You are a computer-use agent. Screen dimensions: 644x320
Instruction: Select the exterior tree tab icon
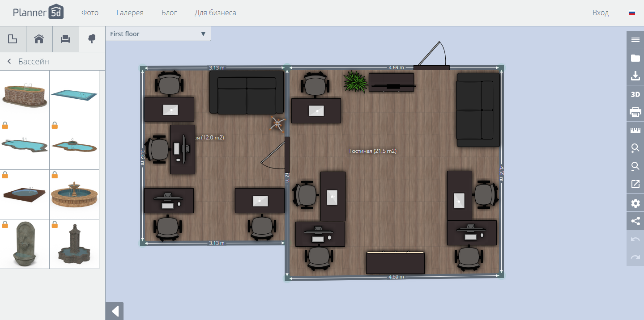(x=92, y=39)
